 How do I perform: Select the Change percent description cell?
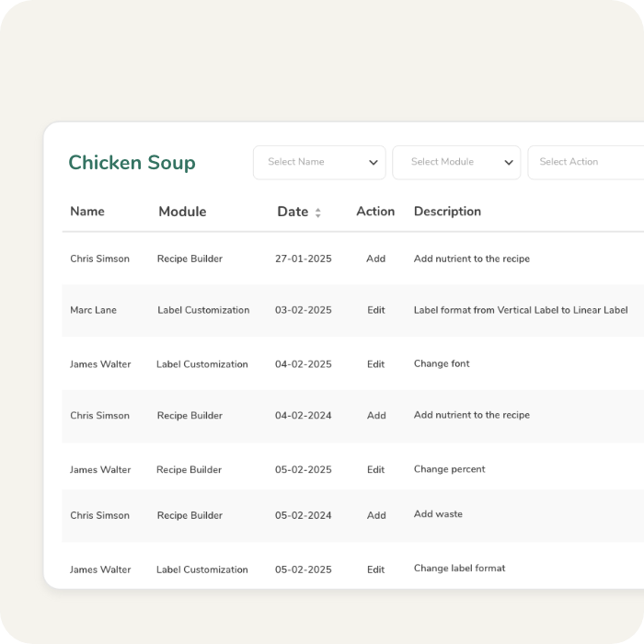449,470
